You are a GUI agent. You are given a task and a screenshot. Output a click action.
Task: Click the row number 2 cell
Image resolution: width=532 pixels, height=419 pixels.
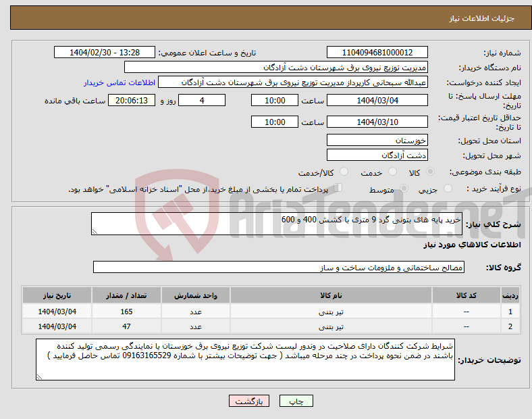point(510,326)
